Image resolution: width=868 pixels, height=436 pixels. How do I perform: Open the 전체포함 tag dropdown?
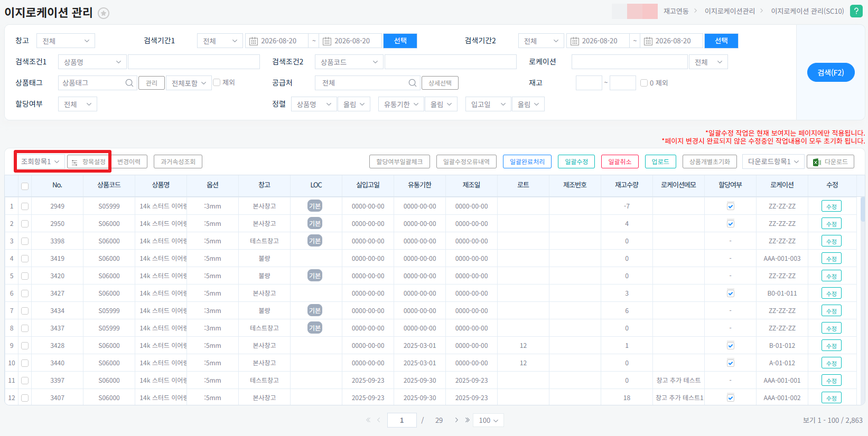point(189,83)
